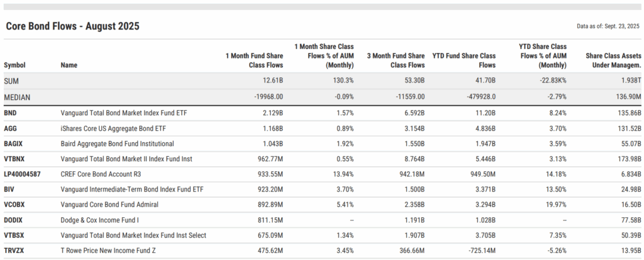Click TRVZX's YTD flow -725.14M
The height and width of the screenshot is (260, 644).
(x=481, y=251)
